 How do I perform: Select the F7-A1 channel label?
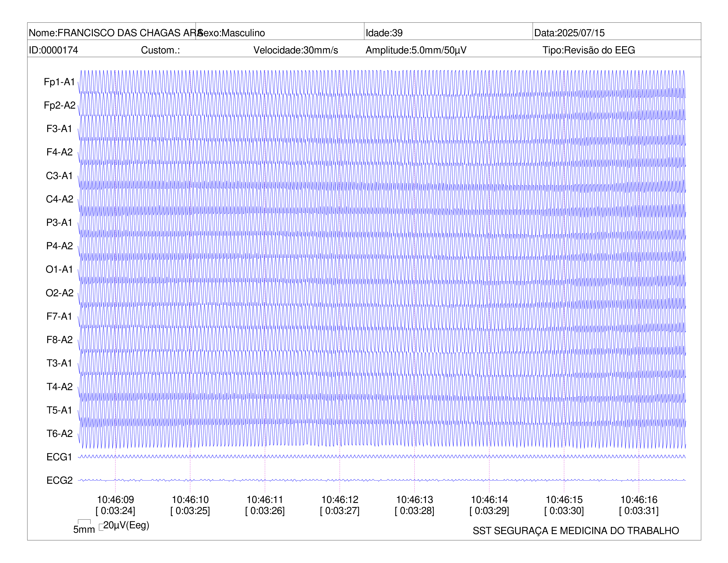tap(59, 316)
